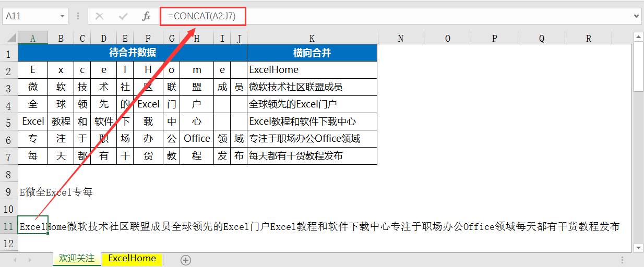Select column K header
This screenshot has height=267, width=644.
pos(312,39)
